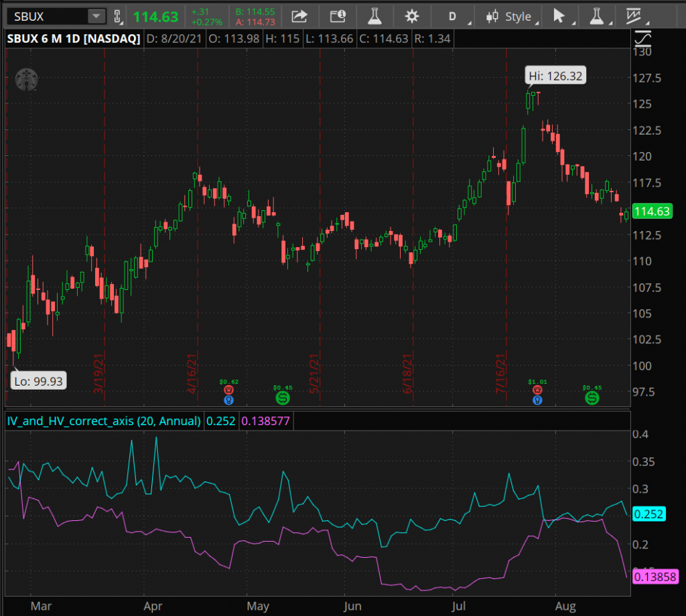
Task: Click the H: 115 high value
Action: coord(283,39)
